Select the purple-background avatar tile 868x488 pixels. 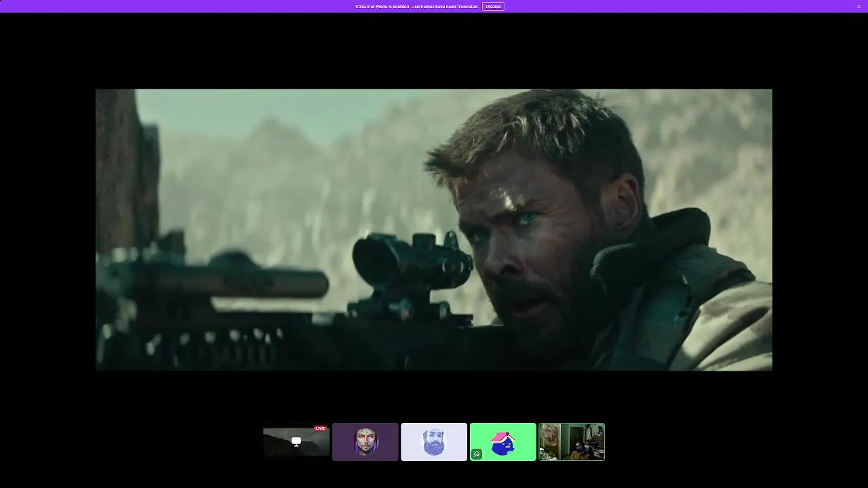[x=366, y=442]
